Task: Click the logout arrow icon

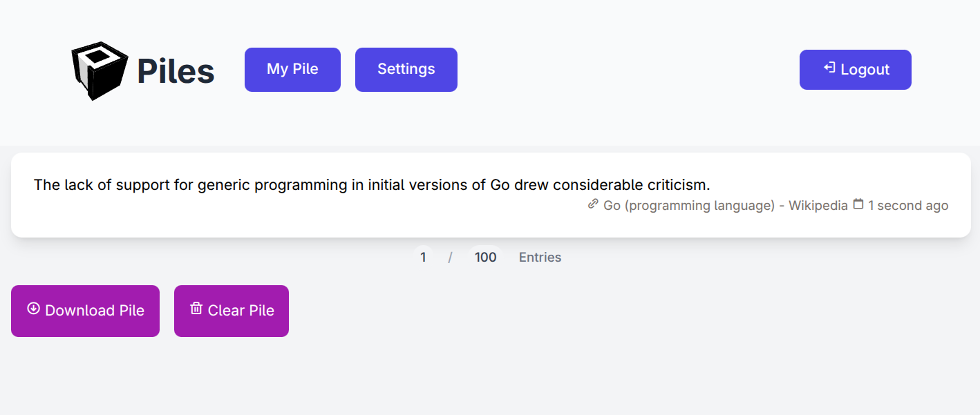Action: tap(829, 68)
